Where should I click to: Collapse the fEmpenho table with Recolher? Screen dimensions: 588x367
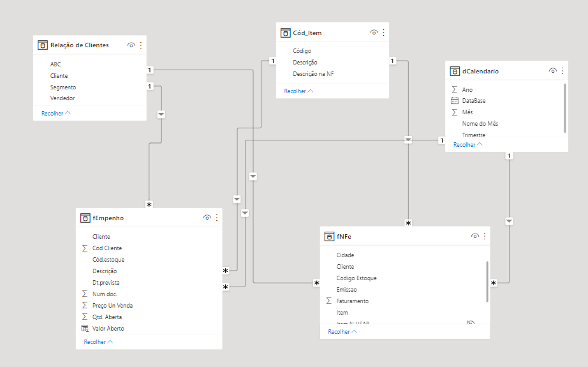pyautogui.click(x=98, y=342)
